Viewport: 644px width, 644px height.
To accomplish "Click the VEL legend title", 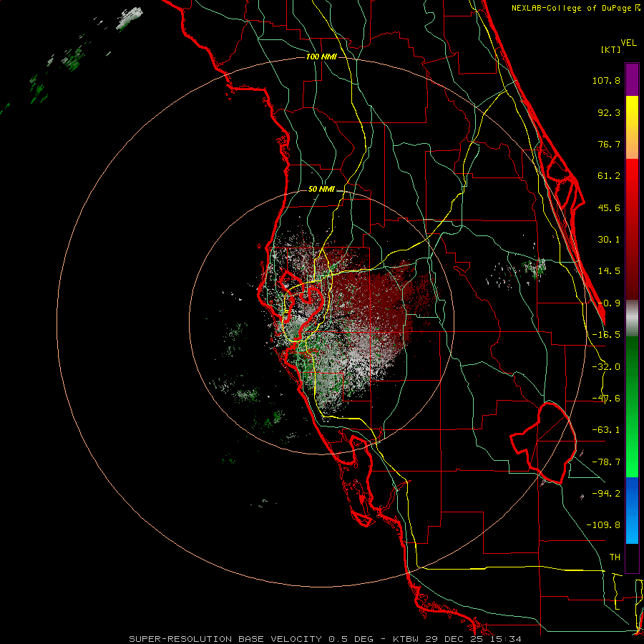I will pyautogui.click(x=628, y=43).
